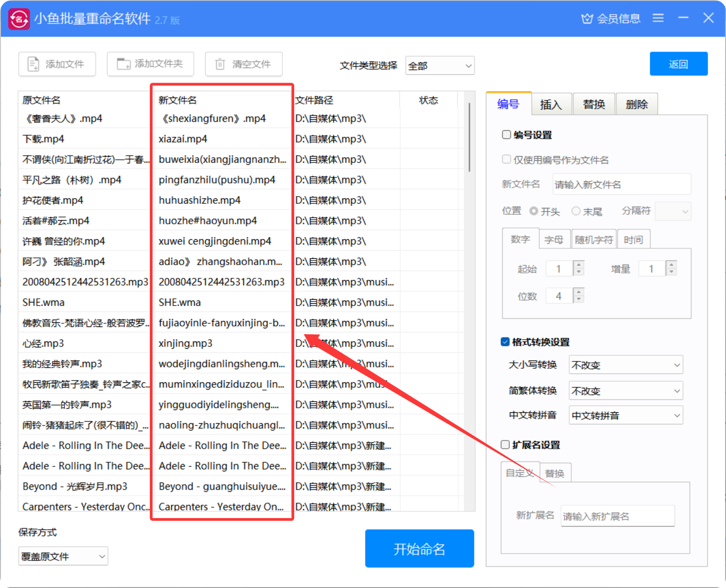Click the Add Folder icon

tap(123, 64)
